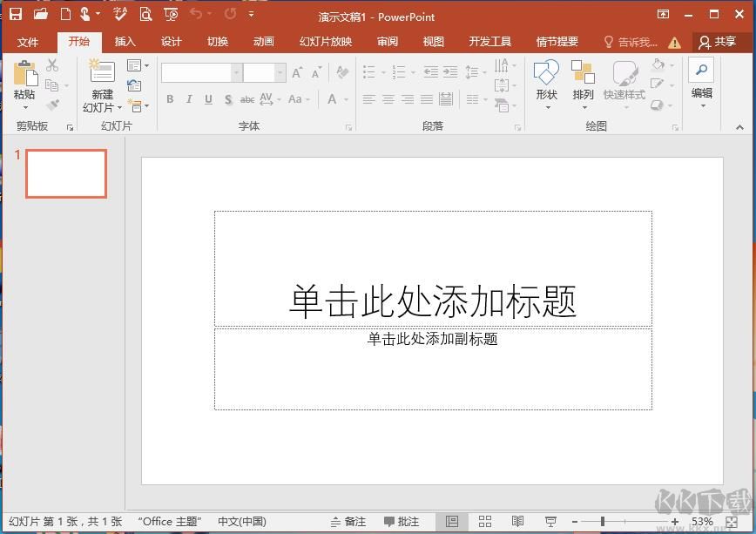Click the Start Slide Show icon in status bar
Image resolution: width=756 pixels, height=534 pixels.
pyautogui.click(x=550, y=522)
